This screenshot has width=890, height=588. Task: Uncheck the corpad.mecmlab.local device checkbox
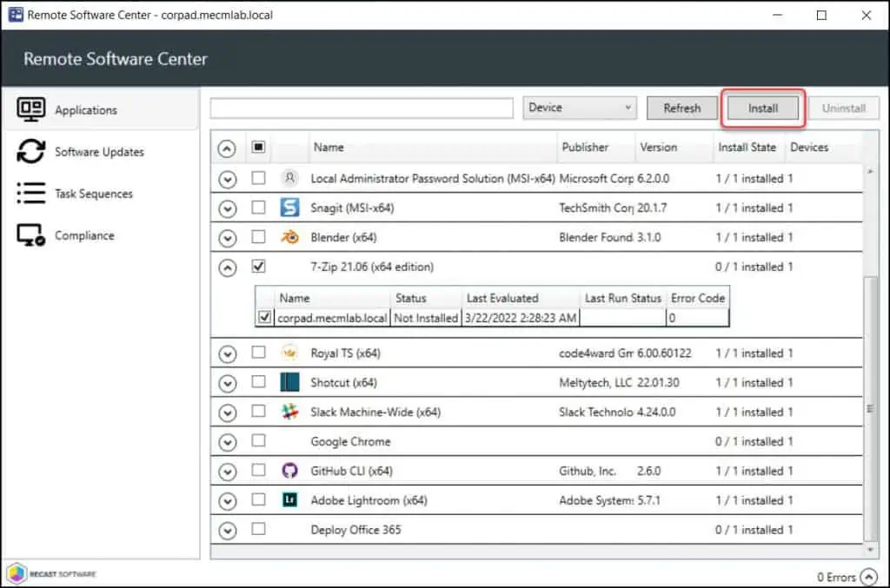(264, 317)
